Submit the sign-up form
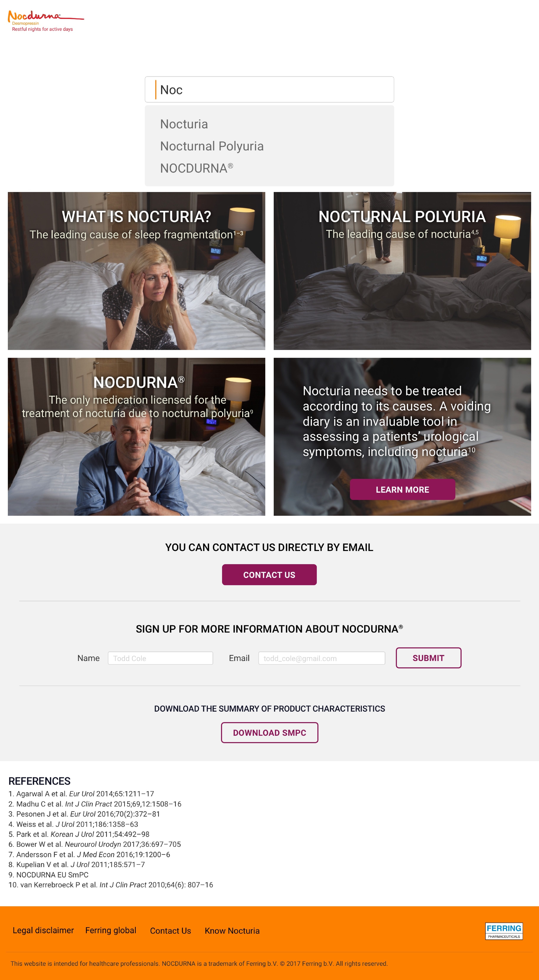Image resolution: width=539 pixels, height=980 pixels. (428, 658)
